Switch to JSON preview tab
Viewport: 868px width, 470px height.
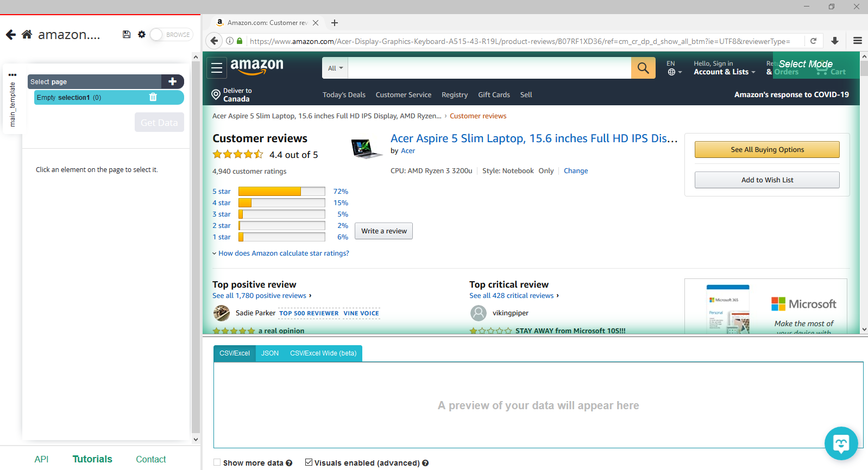coord(270,353)
